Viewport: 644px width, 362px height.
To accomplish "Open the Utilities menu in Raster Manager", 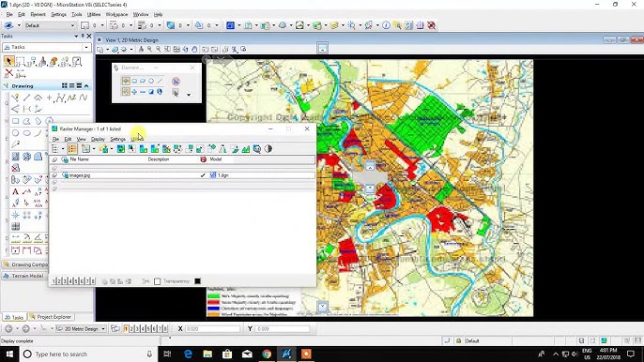I will coord(137,139).
